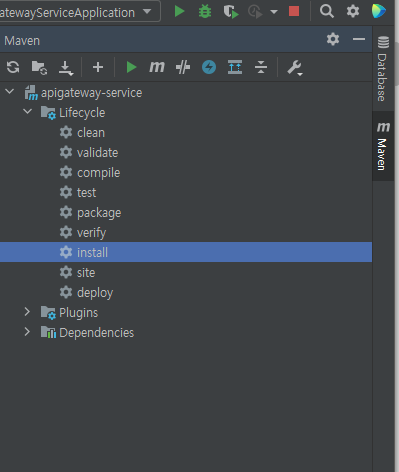The width and height of the screenshot is (399, 472).
Task: Run with Coverage shield icon
Action: pos(231,12)
